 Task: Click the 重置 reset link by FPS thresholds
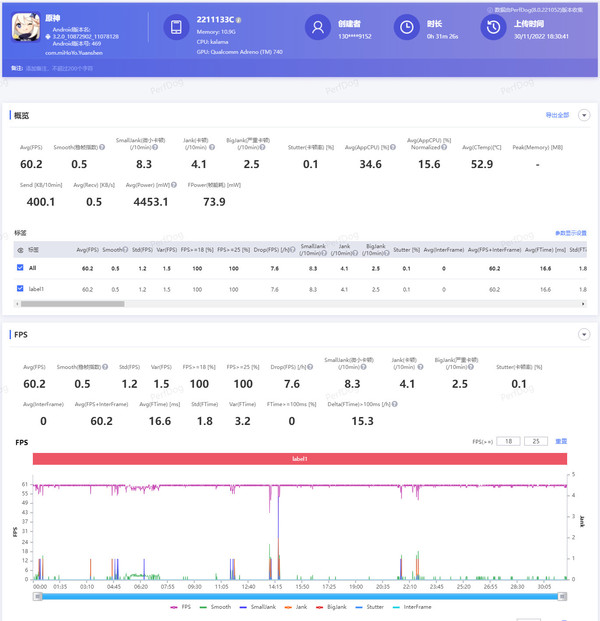pos(561,441)
